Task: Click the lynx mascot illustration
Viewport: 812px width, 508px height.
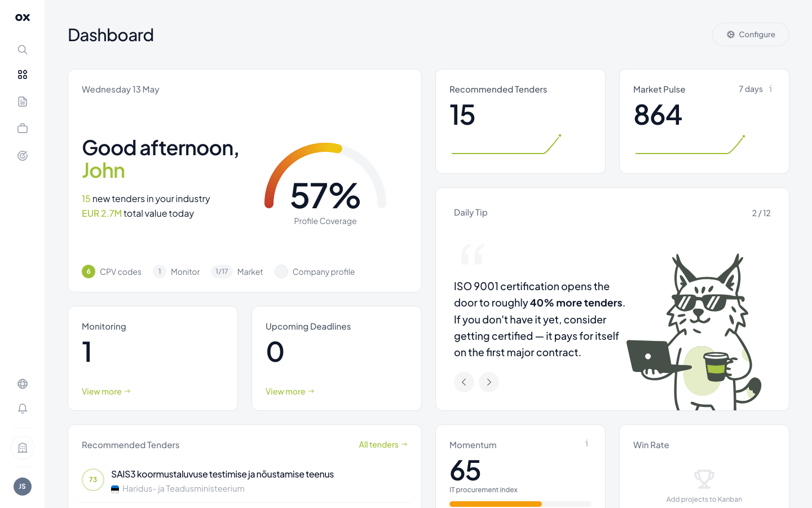Action: [x=695, y=332]
